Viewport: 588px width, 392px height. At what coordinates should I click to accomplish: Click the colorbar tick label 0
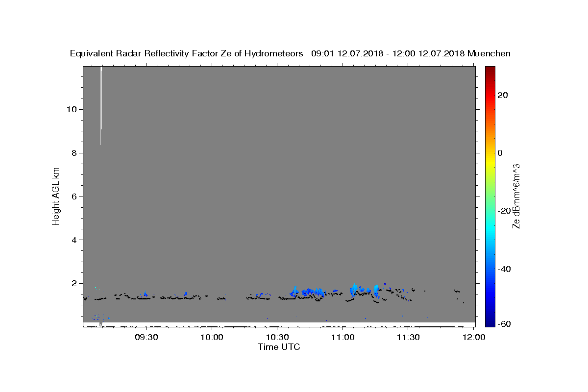[500, 153]
